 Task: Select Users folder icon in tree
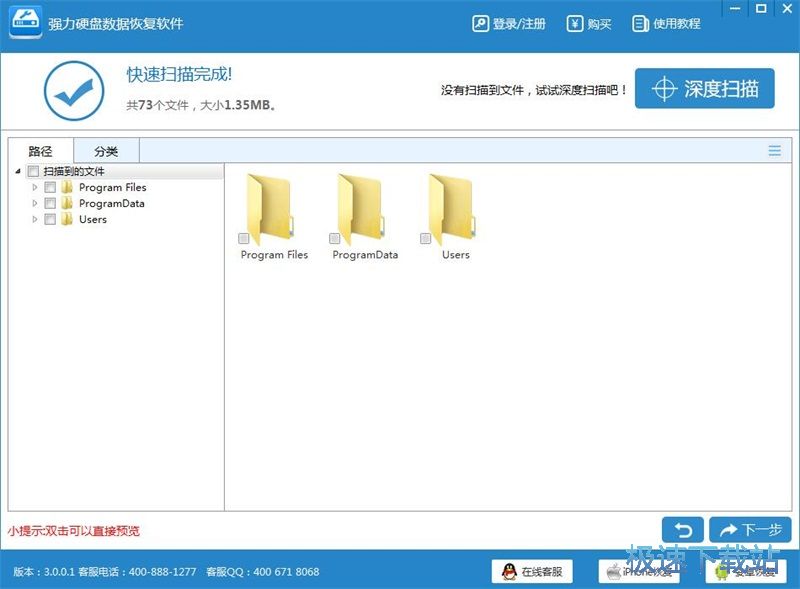tap(67, 219)
